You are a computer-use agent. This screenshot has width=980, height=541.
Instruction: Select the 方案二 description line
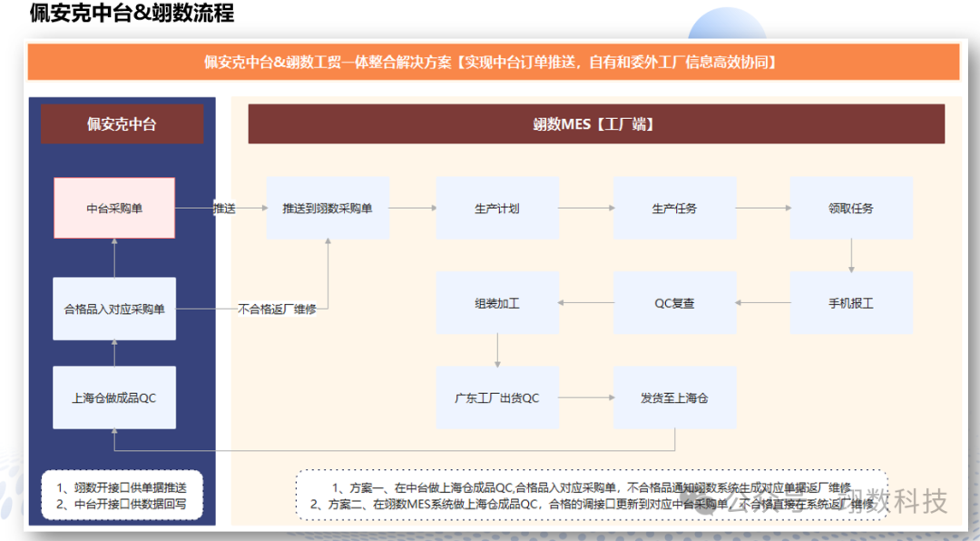coord(593,504)
